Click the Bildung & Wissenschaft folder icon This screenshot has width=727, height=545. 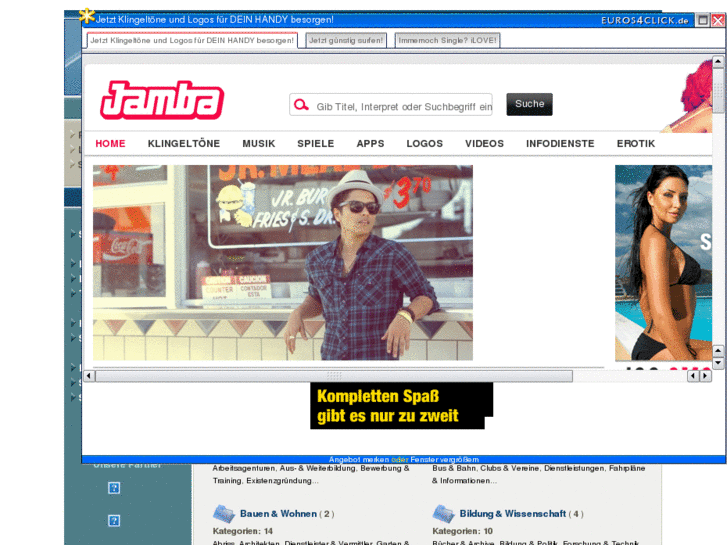pyautogui.click(x=444, y=514)
